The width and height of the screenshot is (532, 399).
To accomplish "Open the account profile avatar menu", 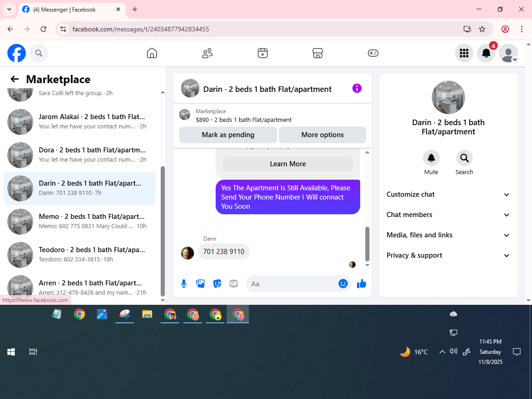I will click(x=508, y=53).
